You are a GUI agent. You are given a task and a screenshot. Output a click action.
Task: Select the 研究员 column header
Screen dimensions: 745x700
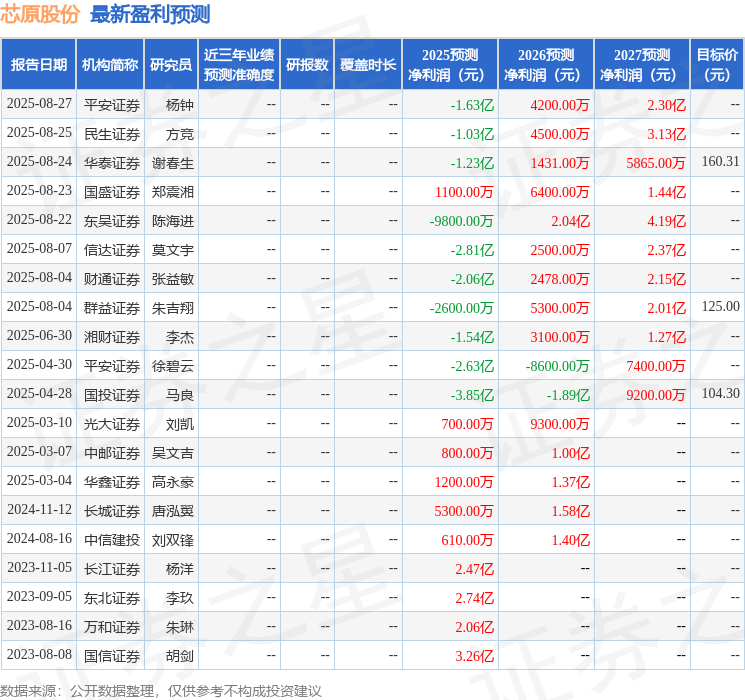[x=171, y=65]
